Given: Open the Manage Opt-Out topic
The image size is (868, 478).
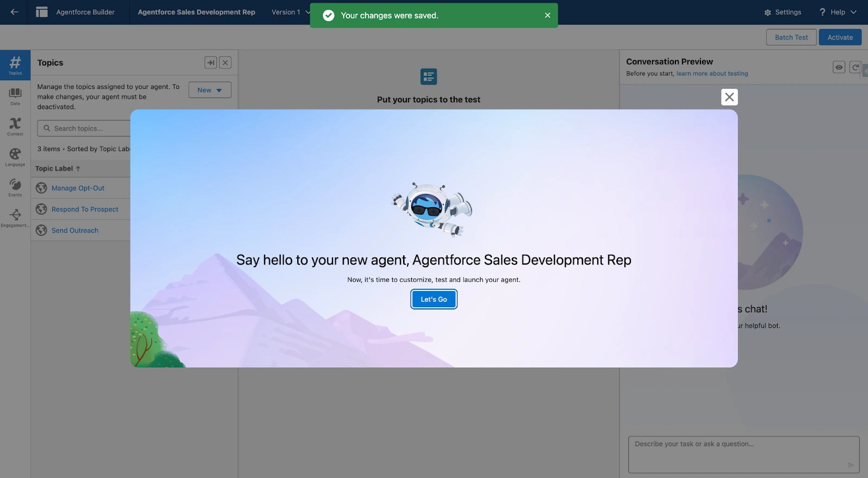Looking at the screenshot, I should point(78,188).
